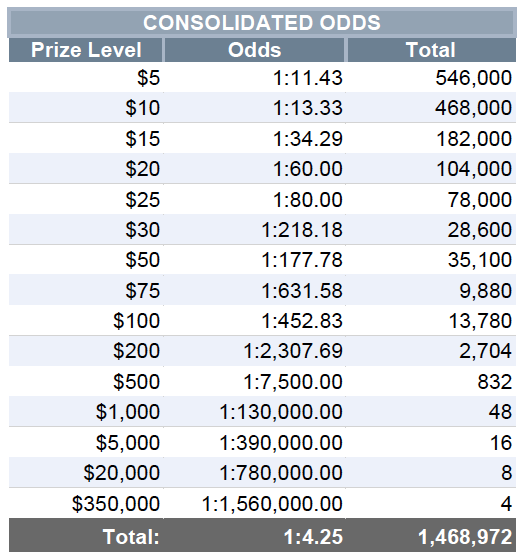Click the $5 prize level cell

point(86,78)
